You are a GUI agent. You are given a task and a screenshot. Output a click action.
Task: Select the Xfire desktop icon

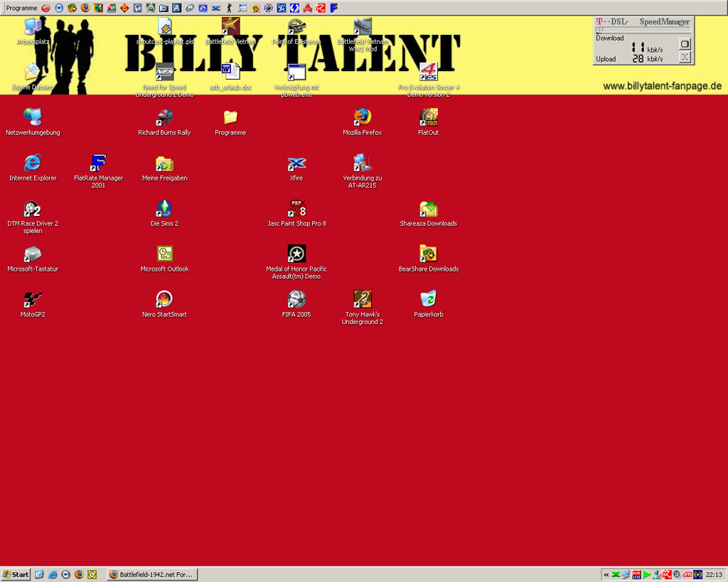[296, 163]
